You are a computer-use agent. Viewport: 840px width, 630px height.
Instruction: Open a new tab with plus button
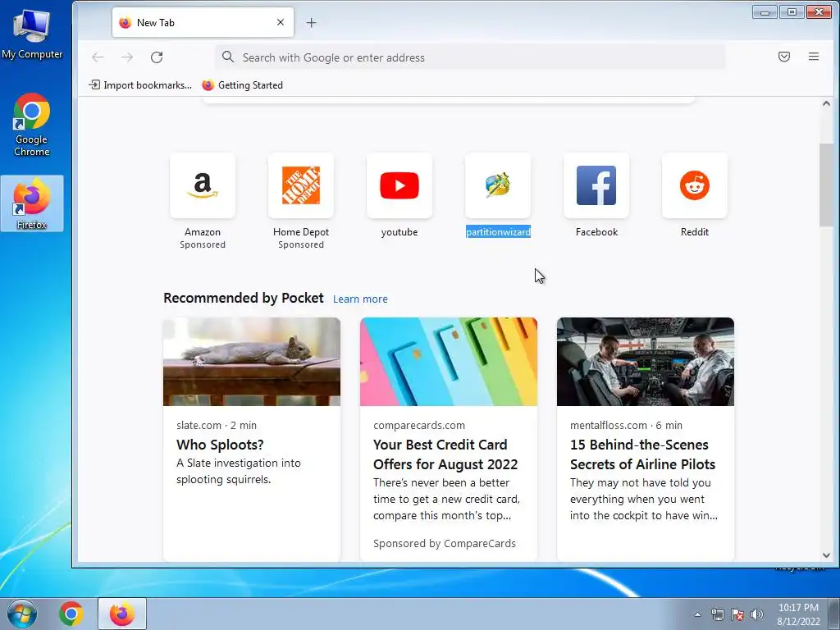[311, 22]
